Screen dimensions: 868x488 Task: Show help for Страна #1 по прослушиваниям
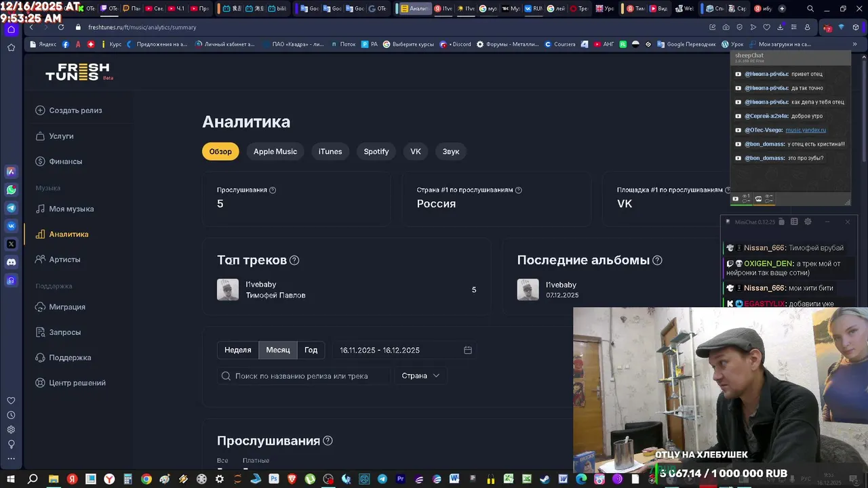click(x=519, y=190)
